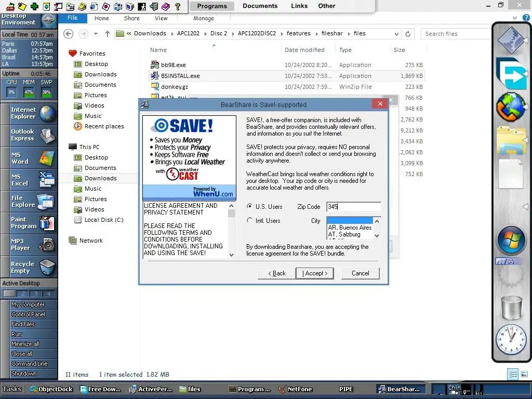
Task: Select AR, Buenos Aires in City list
Action: click(x=350, y=228)
